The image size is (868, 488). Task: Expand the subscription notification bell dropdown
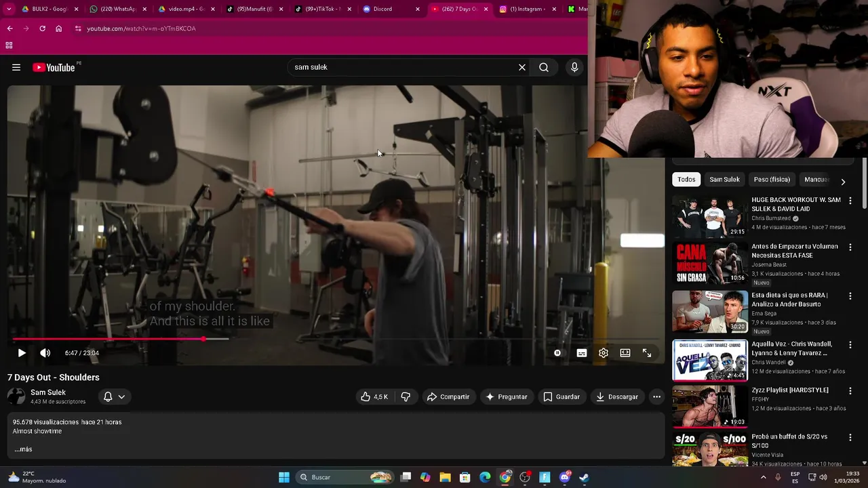click(114, 396)
